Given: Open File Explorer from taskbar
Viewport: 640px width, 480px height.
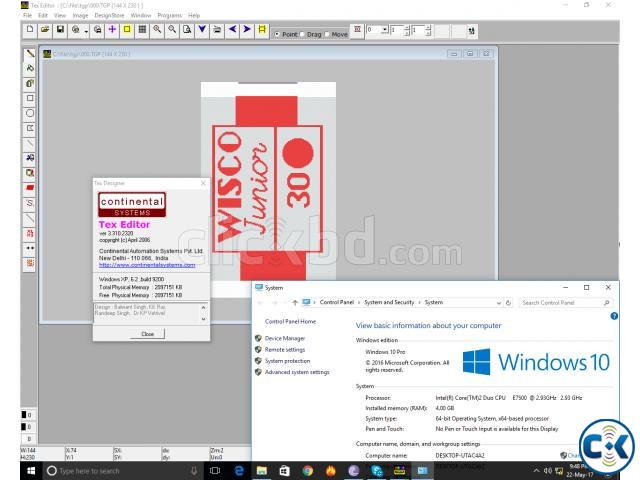Looking at the screenshot, I should point(262,471).
